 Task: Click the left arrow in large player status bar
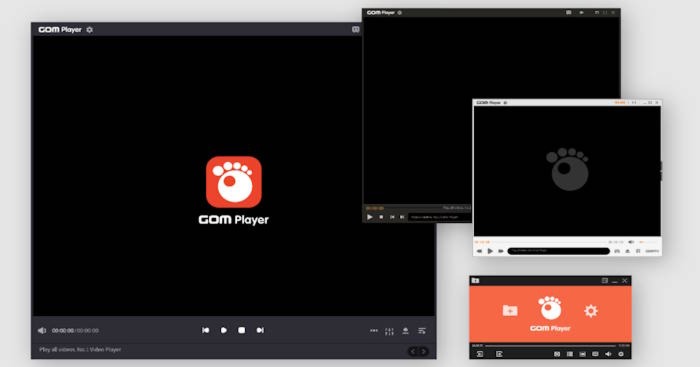[x=413, y=351]
